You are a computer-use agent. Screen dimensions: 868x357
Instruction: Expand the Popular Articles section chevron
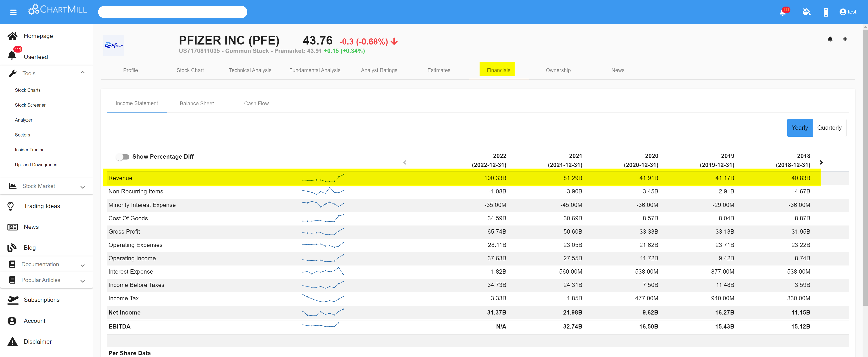point(83,281)
